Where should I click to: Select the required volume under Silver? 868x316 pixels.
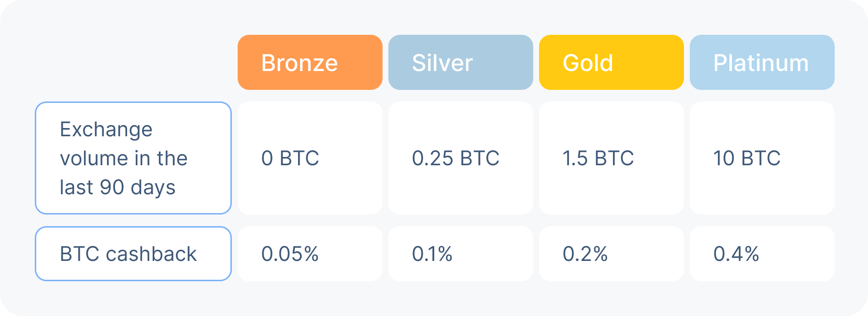point(460,158)
